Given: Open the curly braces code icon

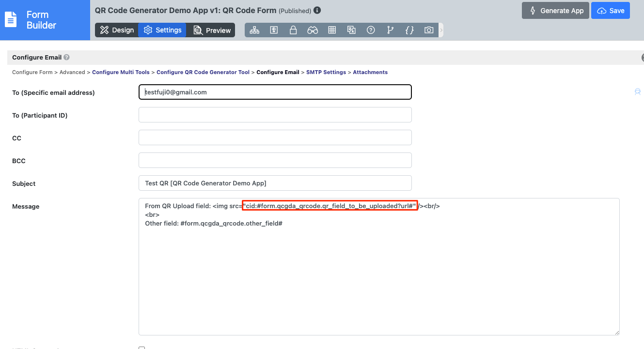Looking at the screenshot, I should tap(409, 30).
